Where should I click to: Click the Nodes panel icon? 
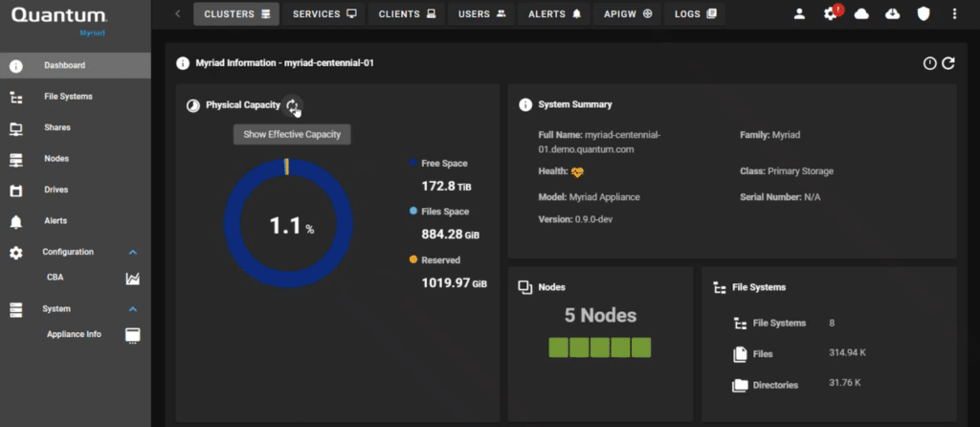point(524,287)
